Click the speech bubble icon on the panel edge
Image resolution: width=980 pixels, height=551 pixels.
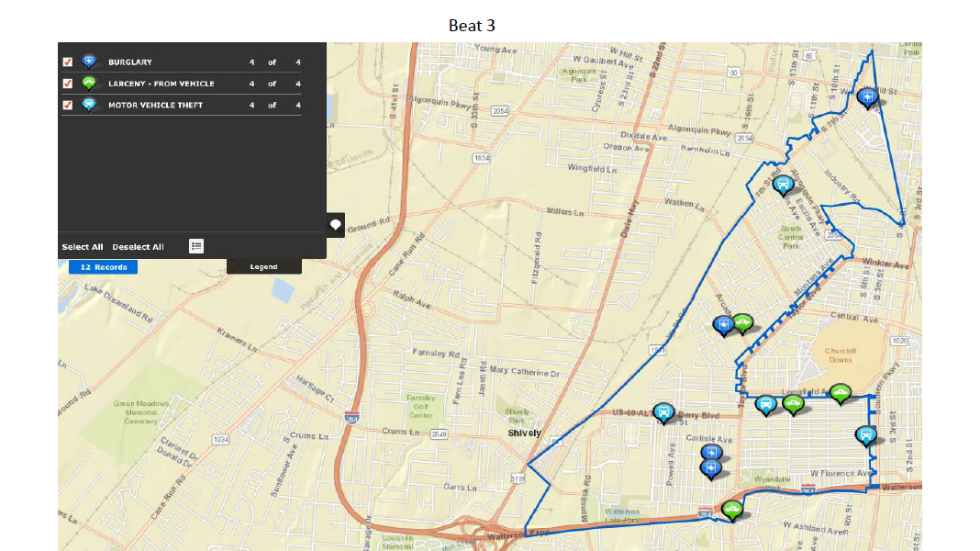[336, 224]
